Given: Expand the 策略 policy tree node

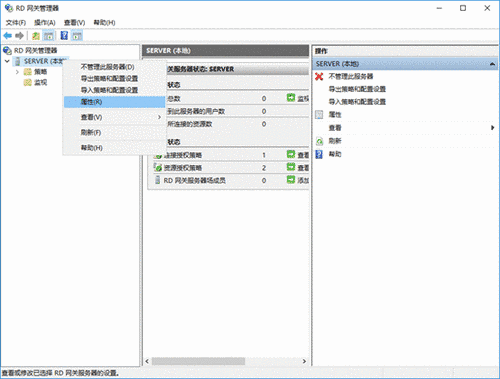Looking at the screenshot, I should click(17, 72).
